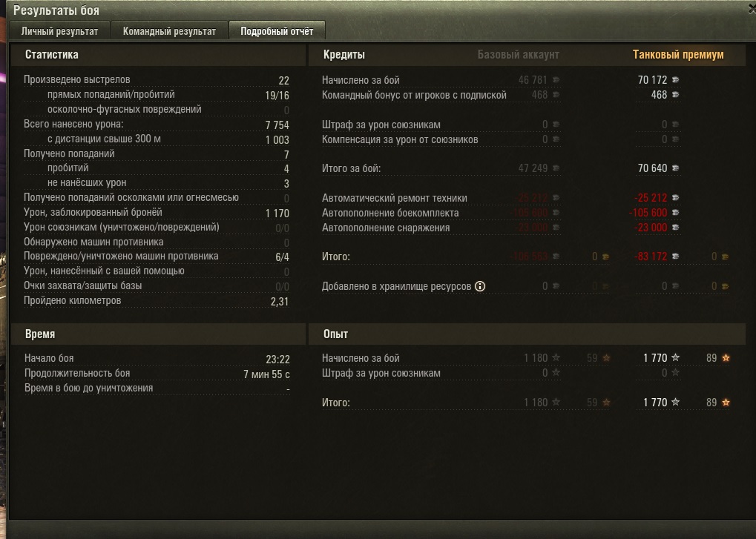Image resolution: width=756 pixels, height=539 pixels.
Task: Click the Танковый премиум column header
Action: coord(678,54)
